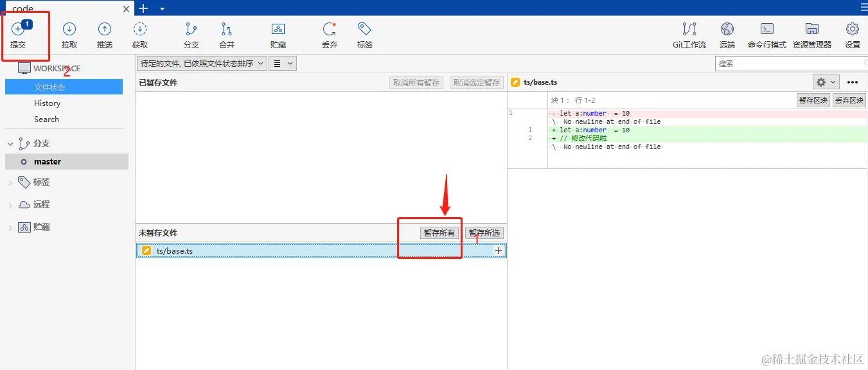Click the 丢弃 (Discard) icon

tap(330, 30)
